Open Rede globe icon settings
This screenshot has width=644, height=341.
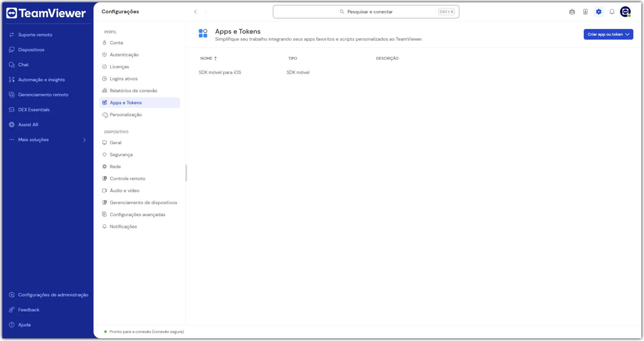105,167
